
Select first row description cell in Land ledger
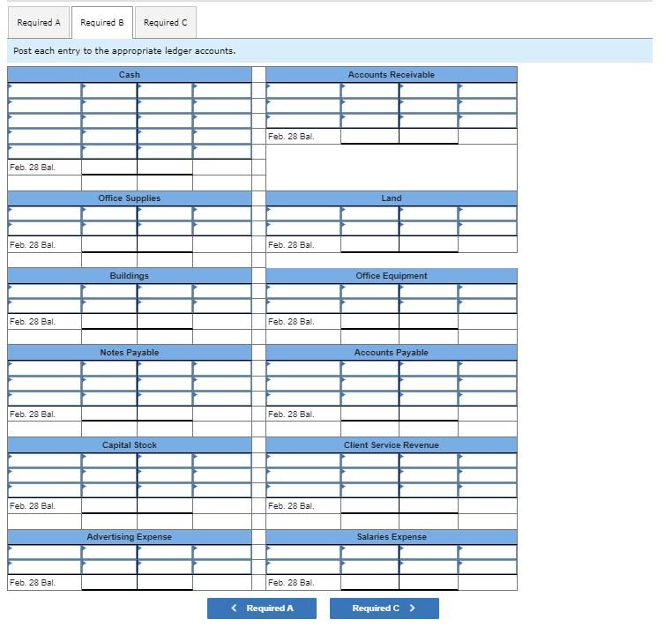pos(303,213)
